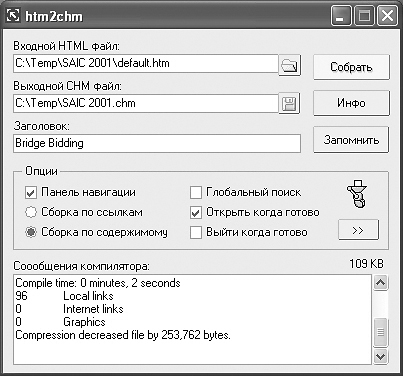Click the 'Compile time: 0 minutes, 2 seconds' line

[98, 283]
